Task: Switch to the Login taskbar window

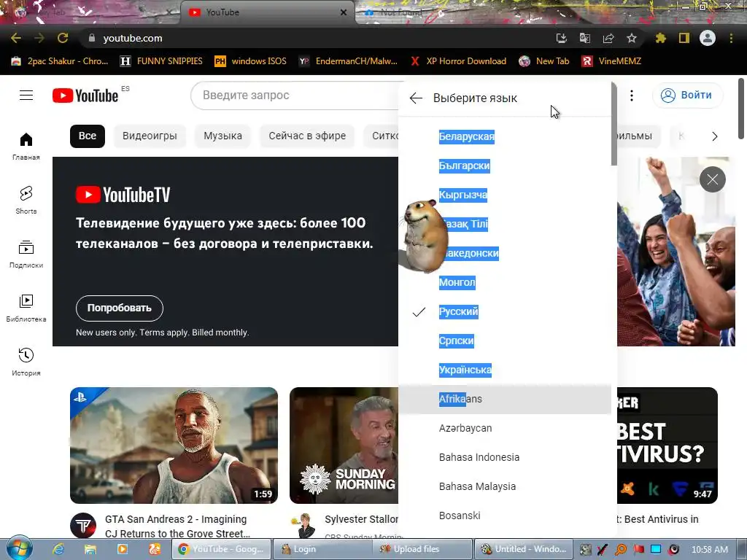Action: [322, 549]
